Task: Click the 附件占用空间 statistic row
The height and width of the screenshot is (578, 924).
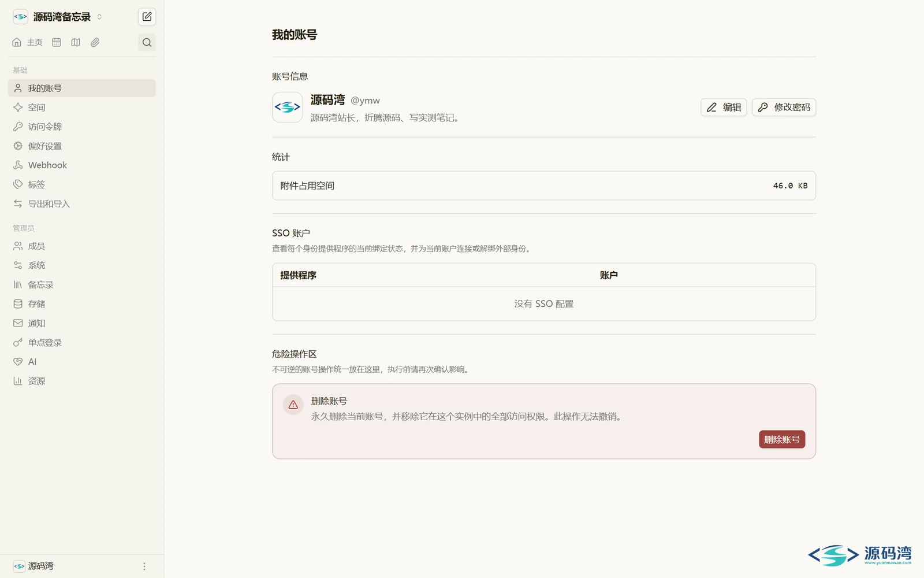Action: tap(544, 186)
